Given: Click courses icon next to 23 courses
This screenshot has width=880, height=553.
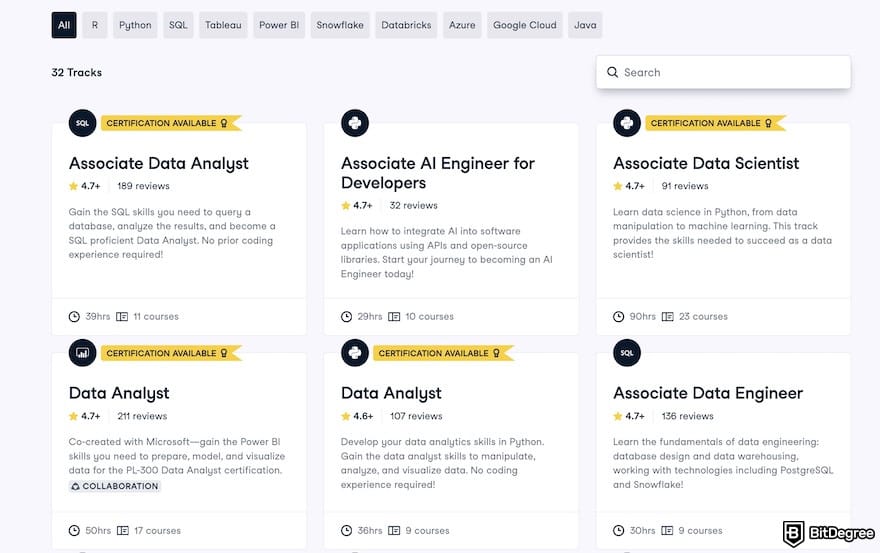Looking at the screenshot, I should point(667,317).
